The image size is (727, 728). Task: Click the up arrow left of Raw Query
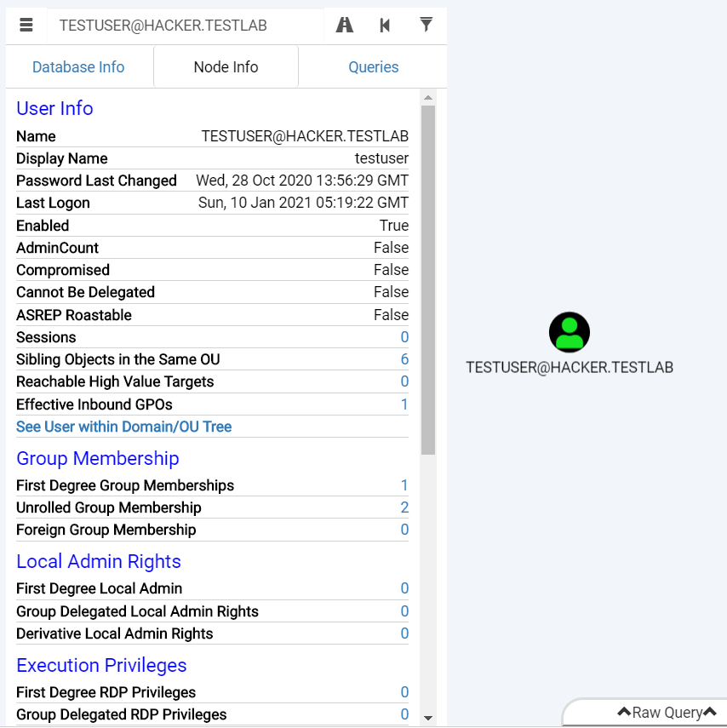(x=623, y=713)
